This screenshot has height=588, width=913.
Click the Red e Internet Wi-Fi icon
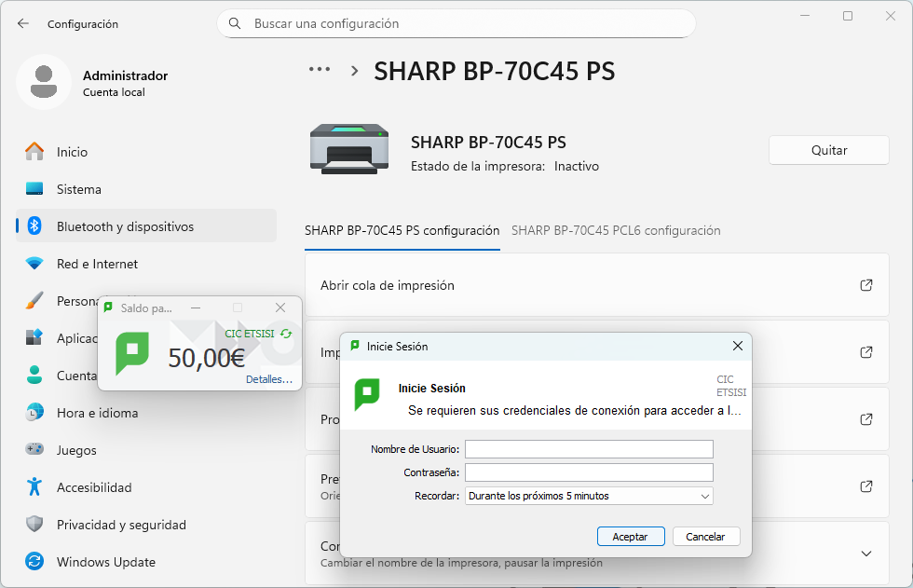click(34, 263)
